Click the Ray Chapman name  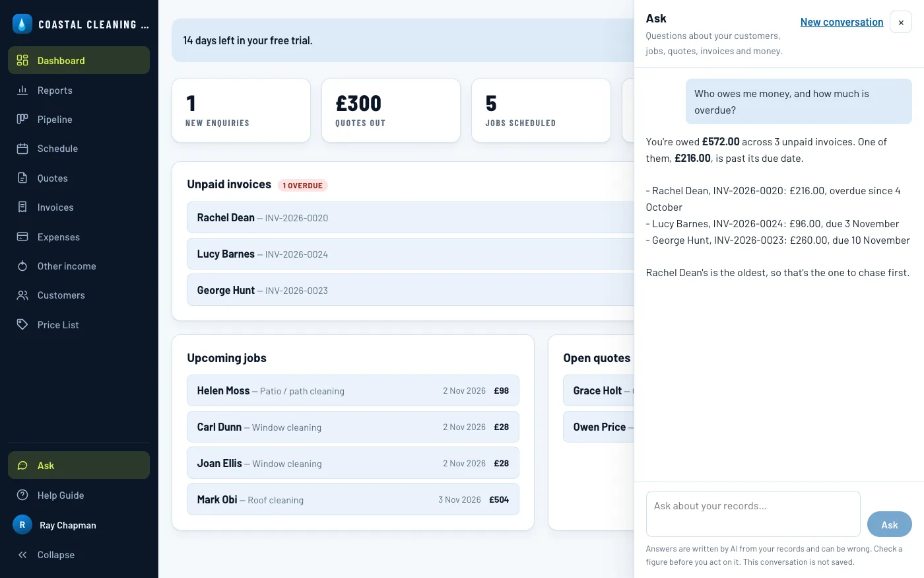tap(68, 525)
